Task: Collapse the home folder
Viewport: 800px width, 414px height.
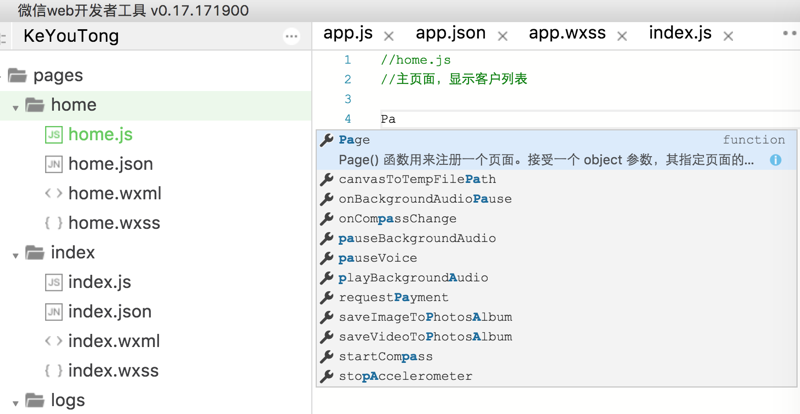Action: click(16, 106)
